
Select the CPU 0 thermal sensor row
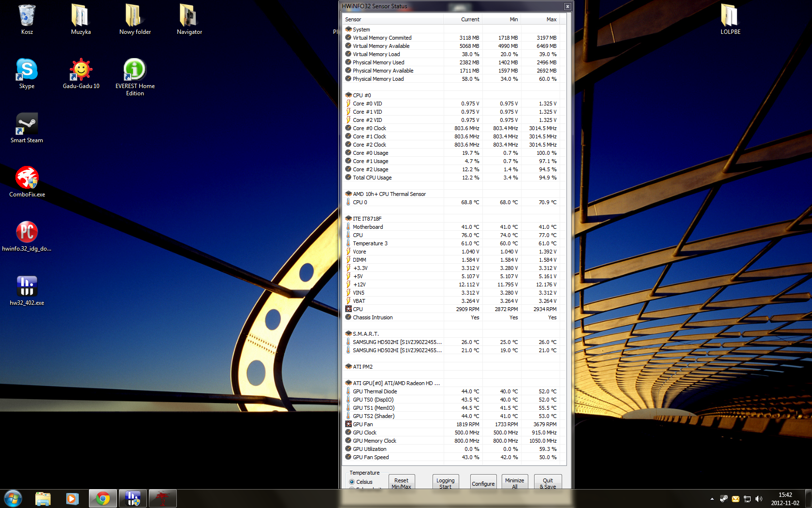point(451,202)
